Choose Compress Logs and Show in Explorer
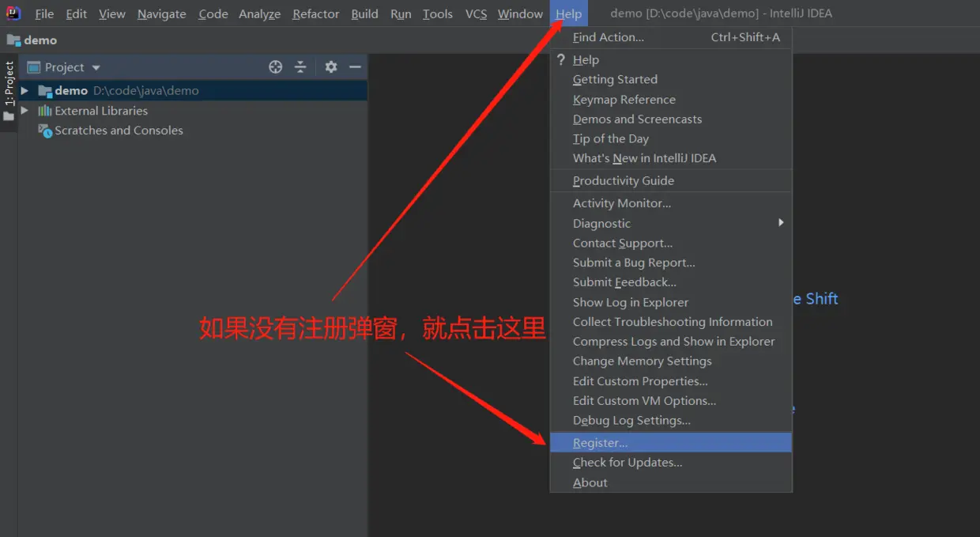The image size is (980, 537). 671,342
